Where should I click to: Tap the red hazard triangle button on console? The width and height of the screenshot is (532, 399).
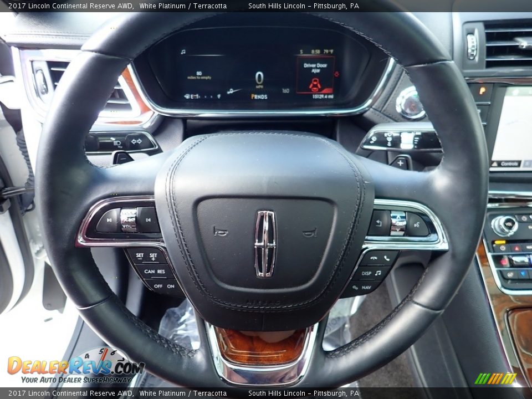(x=516, y=249)
